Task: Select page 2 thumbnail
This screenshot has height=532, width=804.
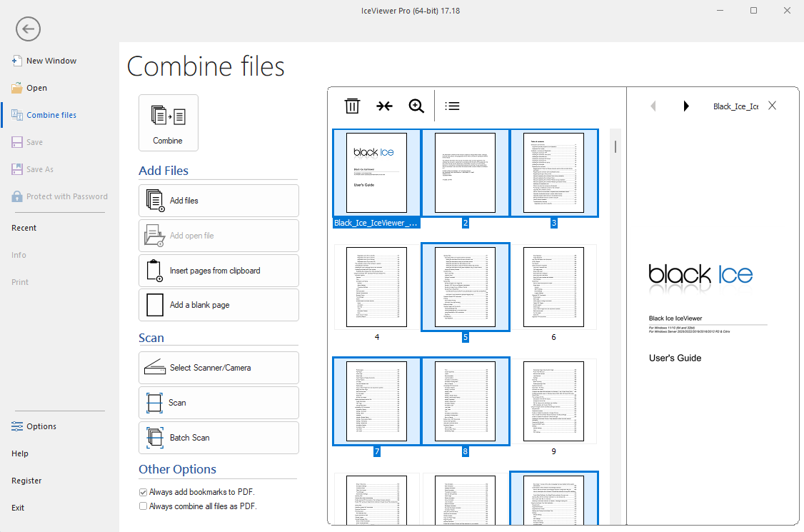Action: click(x=465, y=172)
